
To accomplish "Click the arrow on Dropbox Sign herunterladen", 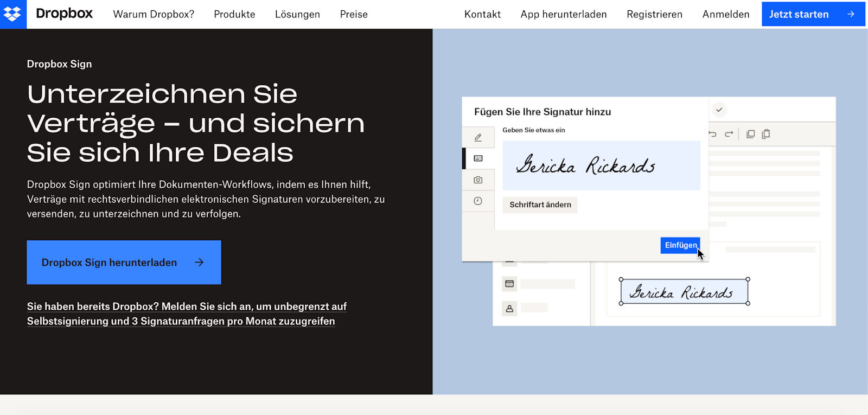I will pyautogui.click(x=199, y=263).
